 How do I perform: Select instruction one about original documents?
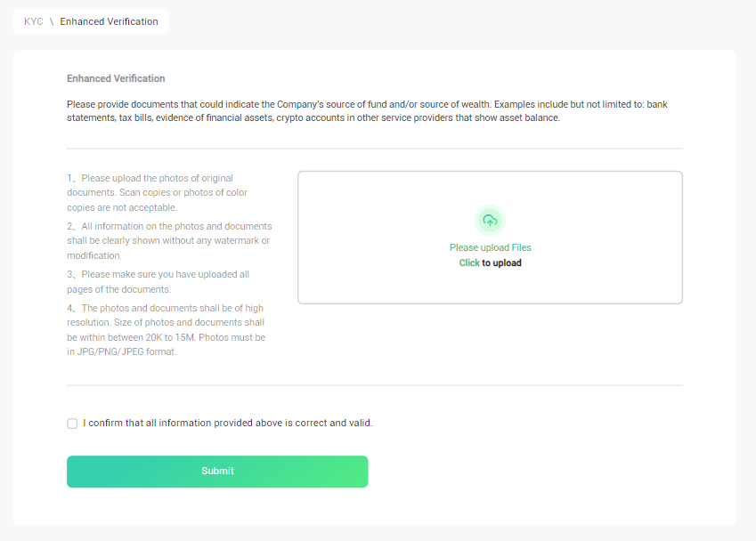tap(158, 193)
